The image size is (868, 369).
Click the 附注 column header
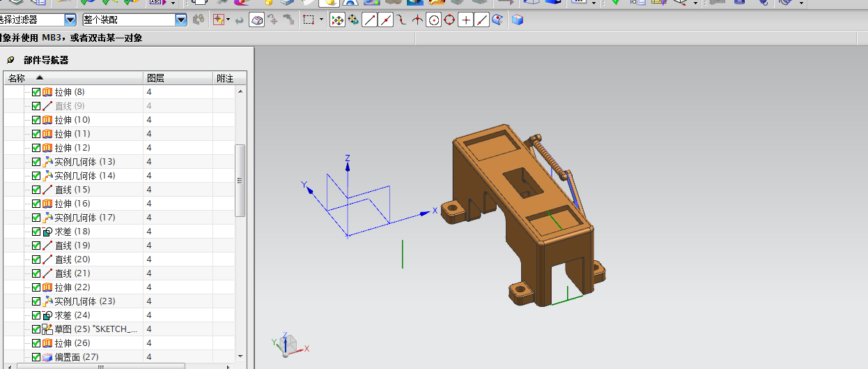(x=229, y=78)
